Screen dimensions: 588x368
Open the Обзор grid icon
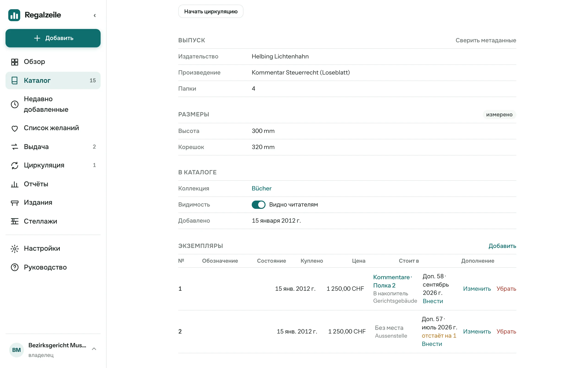coord(14,62)
